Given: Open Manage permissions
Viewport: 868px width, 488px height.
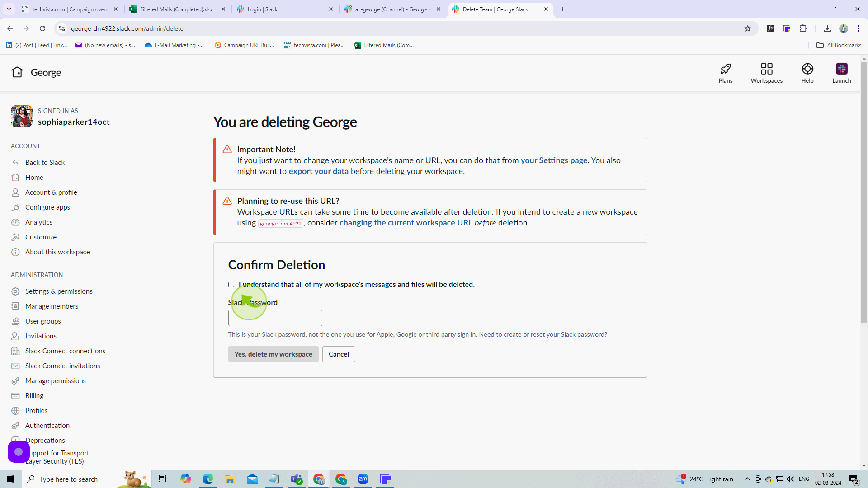Looking at the screenshot, I should [55, 381].
